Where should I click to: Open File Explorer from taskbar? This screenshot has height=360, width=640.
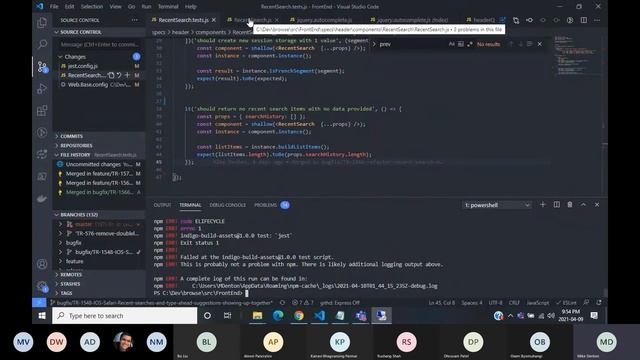[x=257, y=316]
